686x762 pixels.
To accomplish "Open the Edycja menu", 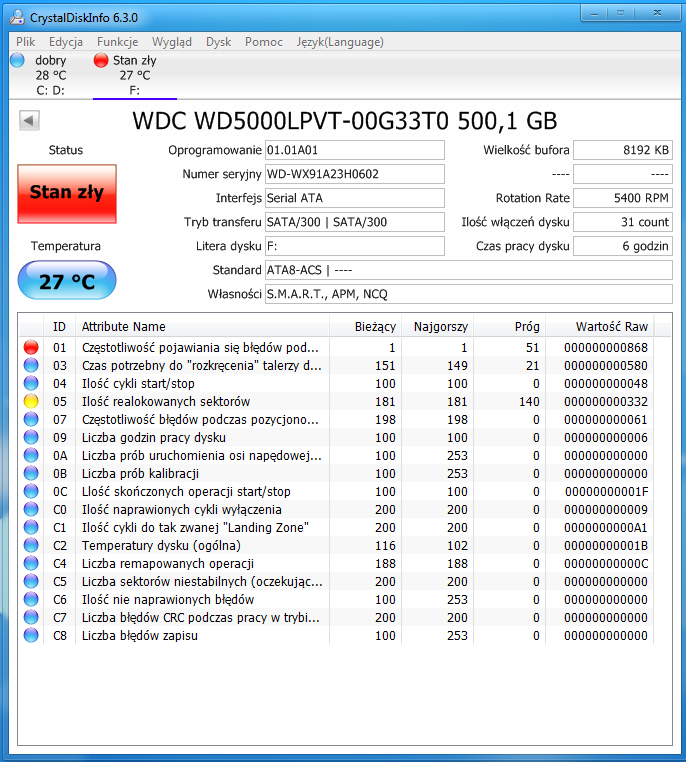I will tap(66, 42).
